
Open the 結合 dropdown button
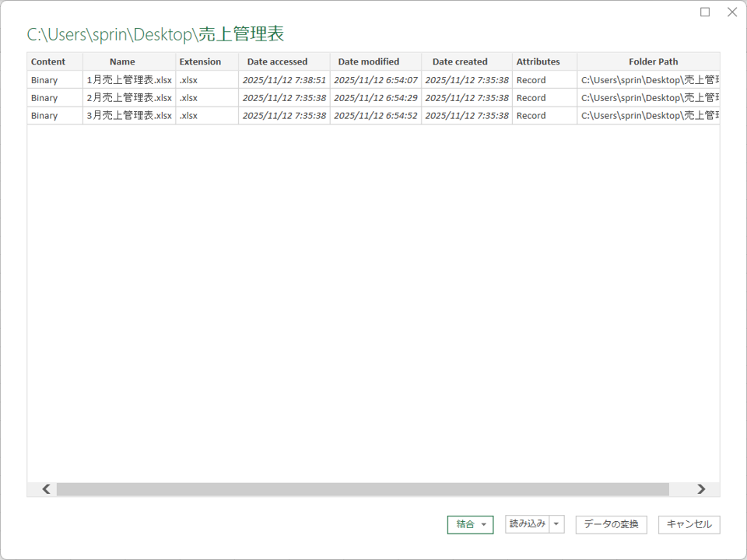(x=470, y=525)
